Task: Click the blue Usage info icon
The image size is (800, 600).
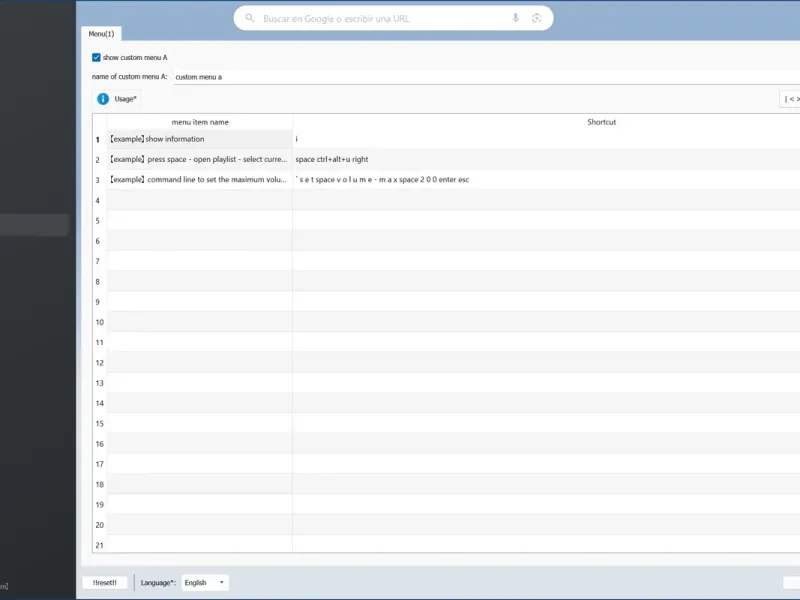Action: pos(103,98)
